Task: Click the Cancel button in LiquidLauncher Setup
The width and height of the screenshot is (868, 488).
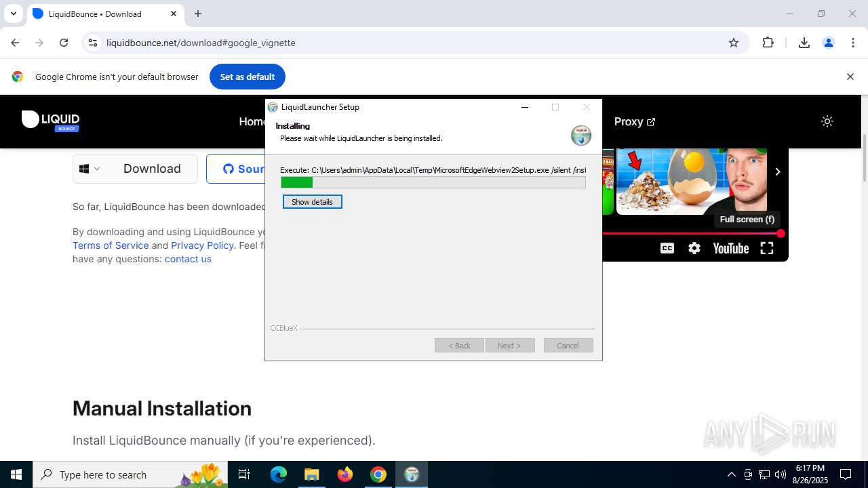Action: tap(568, 346)
